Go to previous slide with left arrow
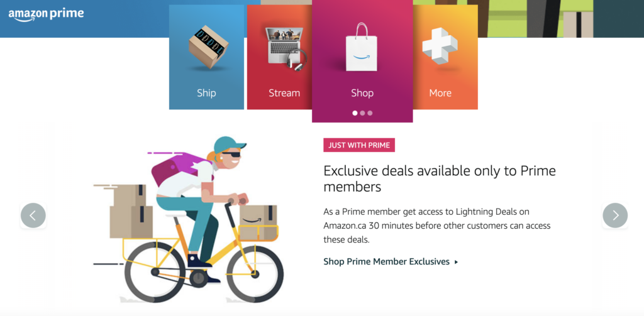The width and height of the screenshot is (644, 316). 33,215
